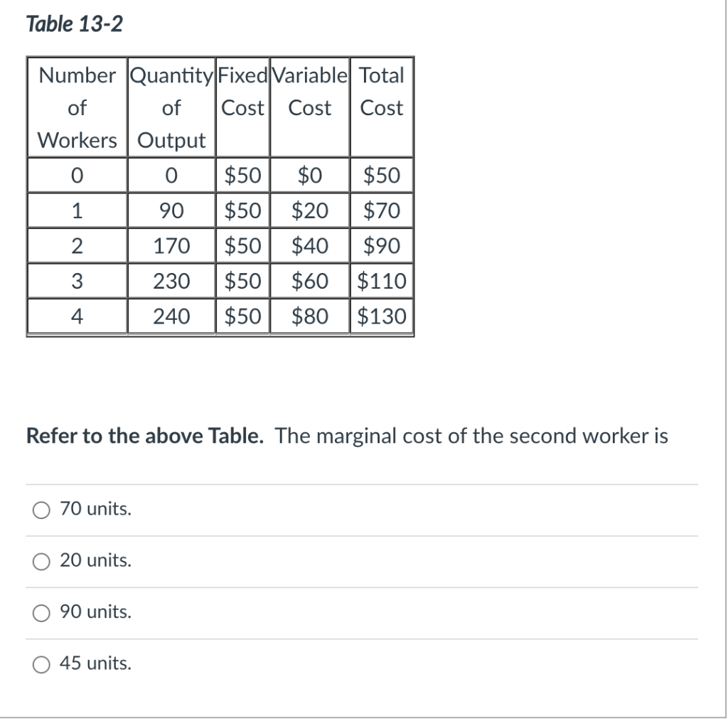Click the Number of Workers column header
This screenshot has height=721, width=728.
tap(77, 107)
